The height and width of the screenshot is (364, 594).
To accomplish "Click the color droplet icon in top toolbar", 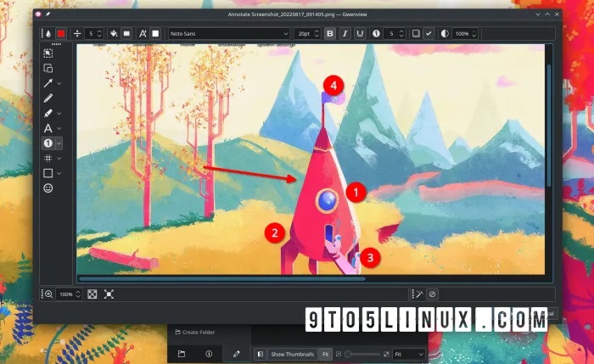I will click(x=48, y=34).
